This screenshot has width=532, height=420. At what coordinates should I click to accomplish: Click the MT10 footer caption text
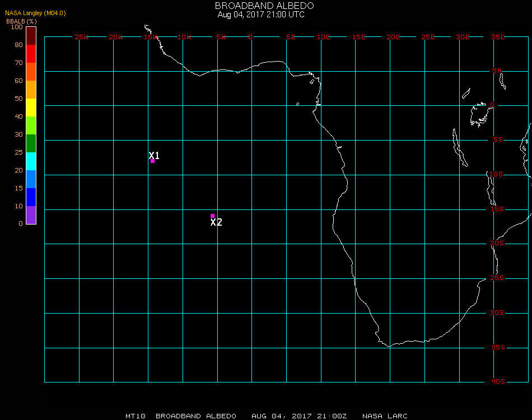click(x=136, y=416)
